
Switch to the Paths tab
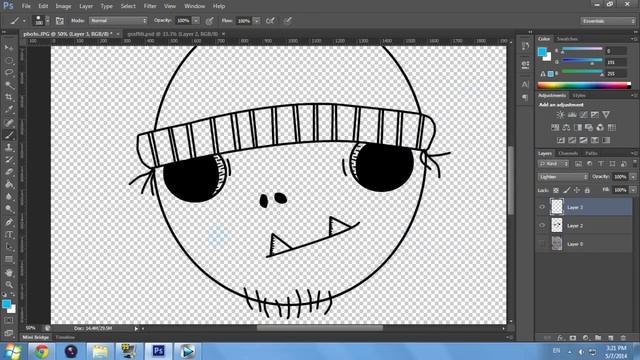(x=591, y=153)
